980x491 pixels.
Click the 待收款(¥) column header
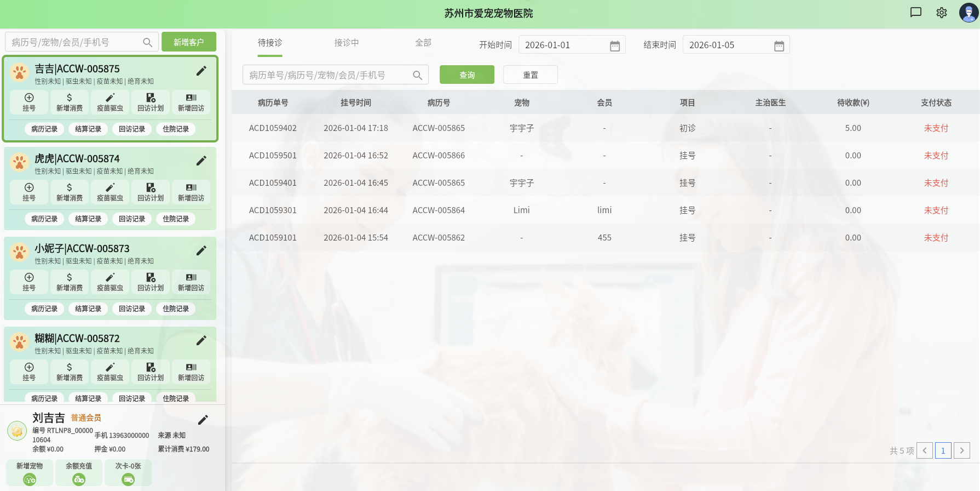(853, 102)
